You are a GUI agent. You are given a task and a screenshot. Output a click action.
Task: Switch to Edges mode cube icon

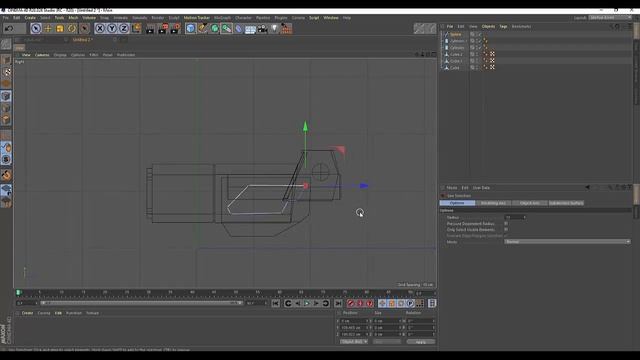(x=6, y=108)
